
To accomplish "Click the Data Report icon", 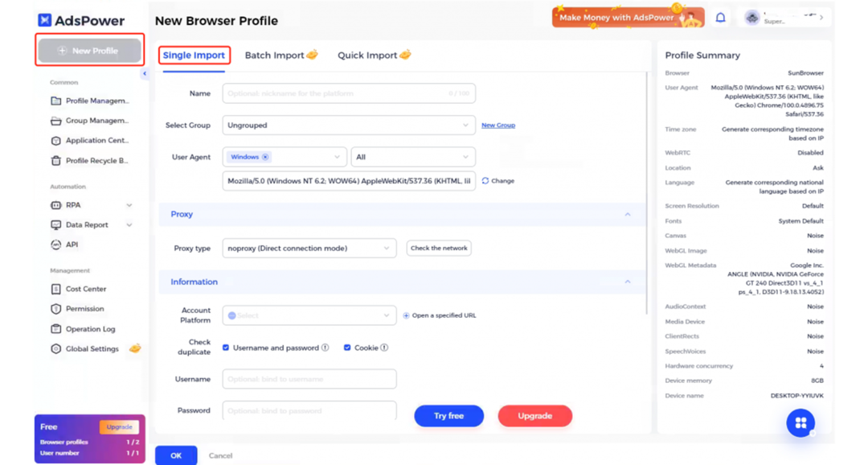I will tap(56, 225).
